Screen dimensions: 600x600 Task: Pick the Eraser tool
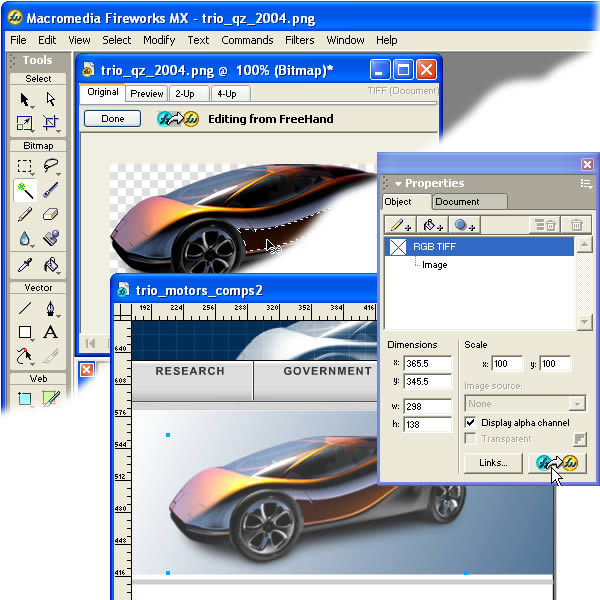coord(51,214)
